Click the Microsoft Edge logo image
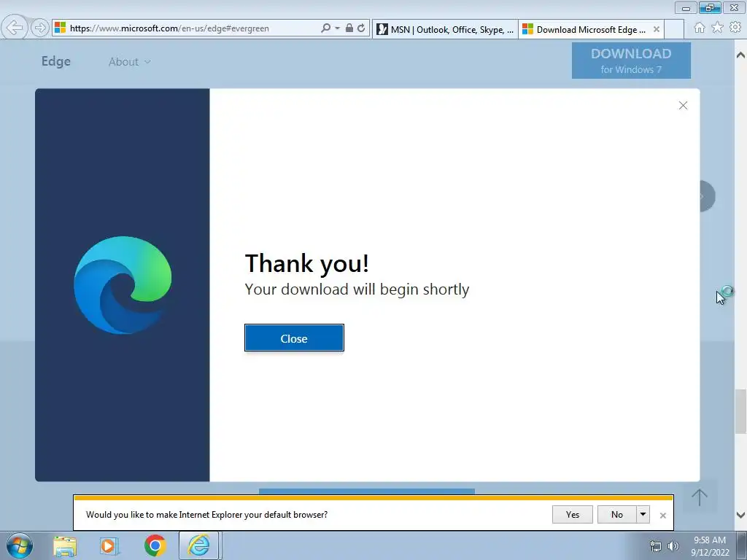747x560 pixels. [123, 285]
